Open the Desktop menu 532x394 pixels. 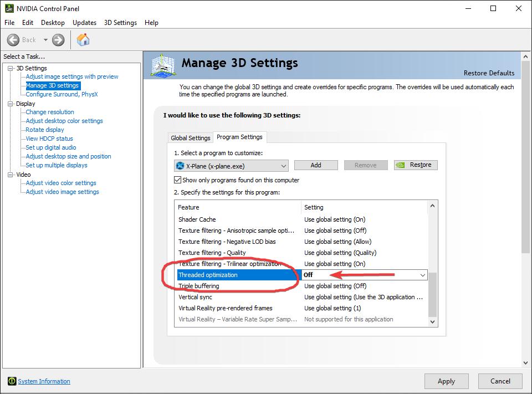(x=53, y=23)
